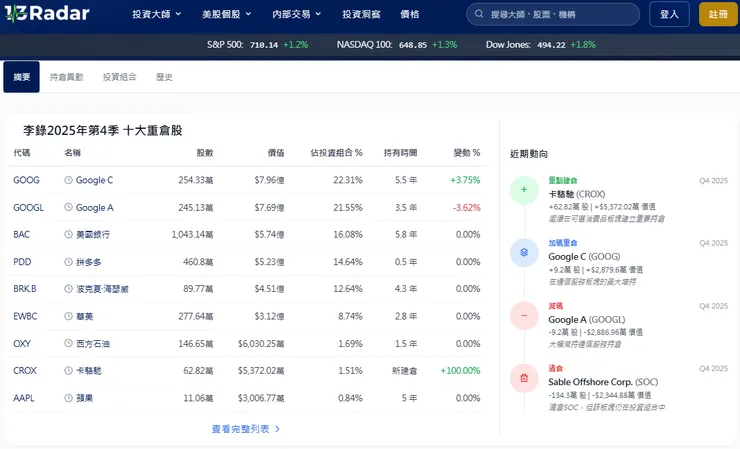Image resolution: width=740 pixels, height=449 pixels.
Task: Open the CROX ticker link
Action: coord(25,371)
